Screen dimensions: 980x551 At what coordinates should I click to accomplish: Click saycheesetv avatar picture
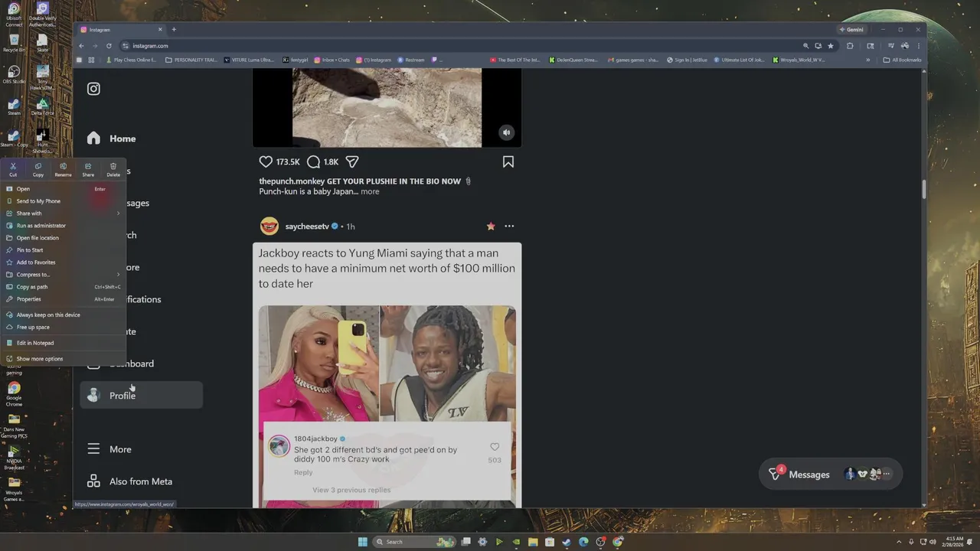point(269,226)
